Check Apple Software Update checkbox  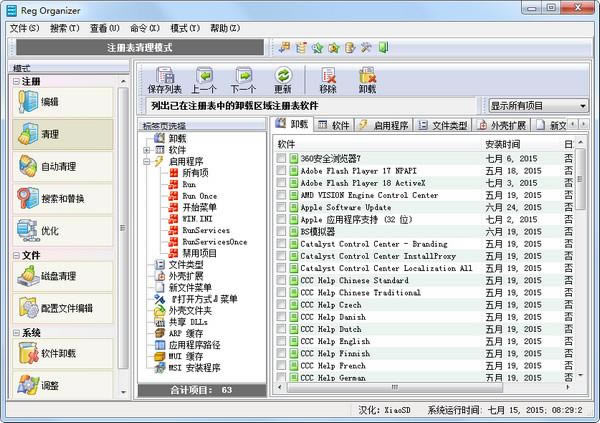(281, 207)
